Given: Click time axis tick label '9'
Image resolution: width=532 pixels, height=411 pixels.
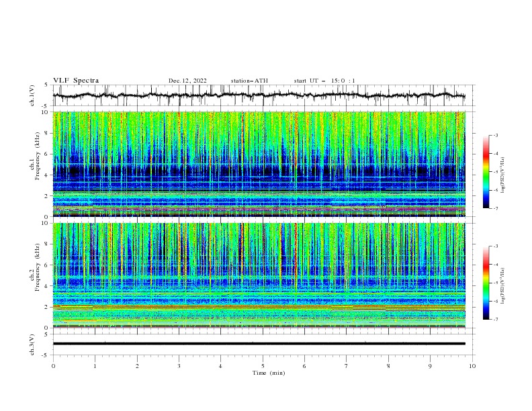Looking at the screenshot, I should click(x=430, y=366).
